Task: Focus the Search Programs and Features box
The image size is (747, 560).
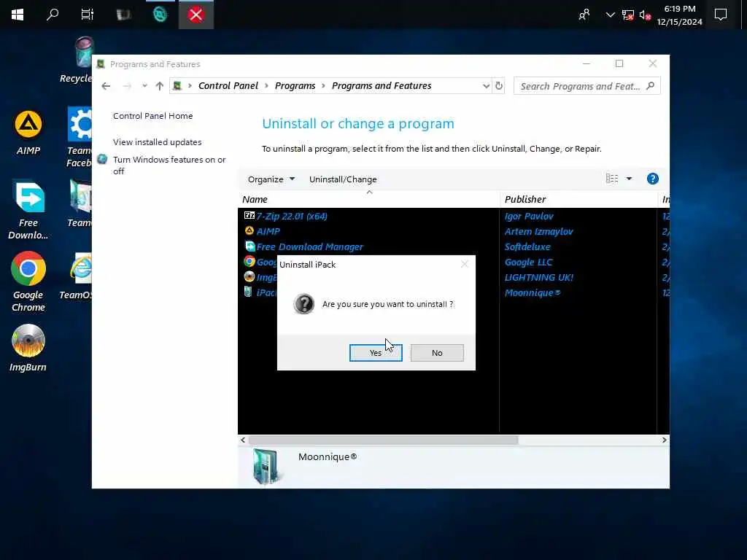Action: tap(587, 86)
